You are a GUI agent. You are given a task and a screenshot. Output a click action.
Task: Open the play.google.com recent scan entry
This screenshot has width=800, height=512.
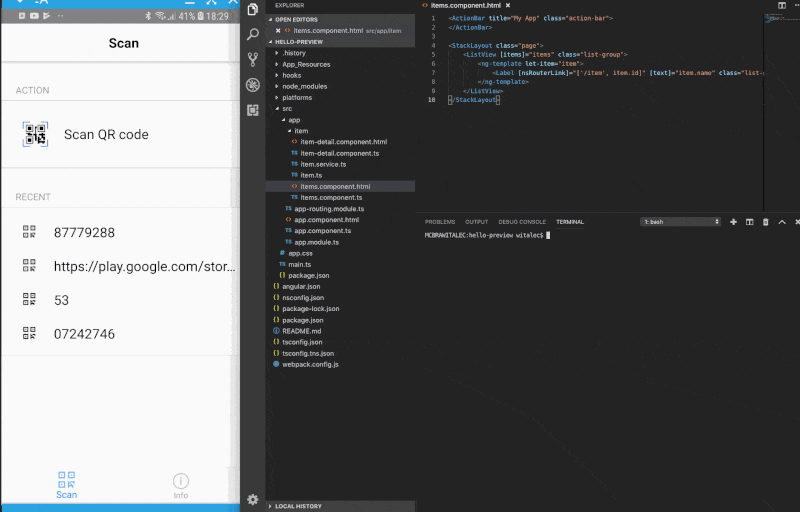(x=144, y=267)
